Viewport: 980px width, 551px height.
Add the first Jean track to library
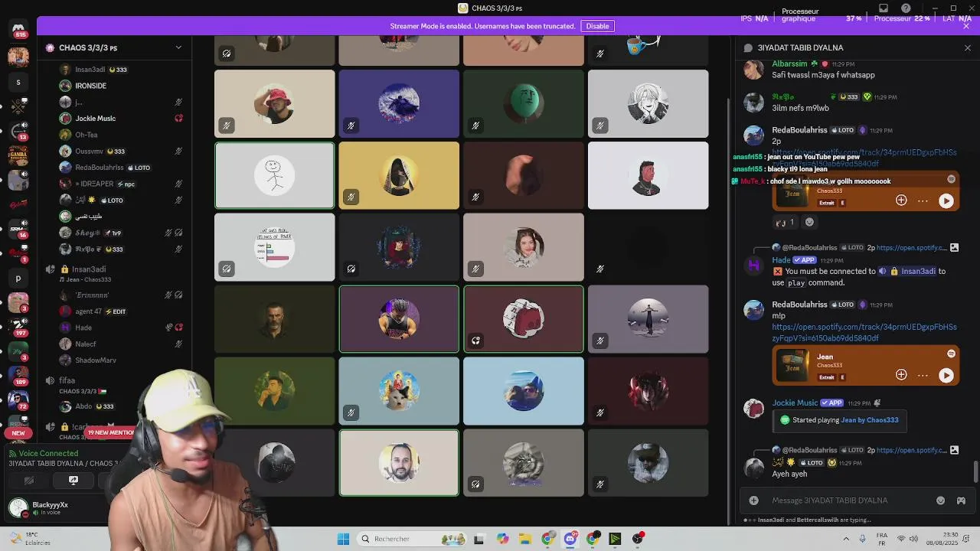[901, 201]
